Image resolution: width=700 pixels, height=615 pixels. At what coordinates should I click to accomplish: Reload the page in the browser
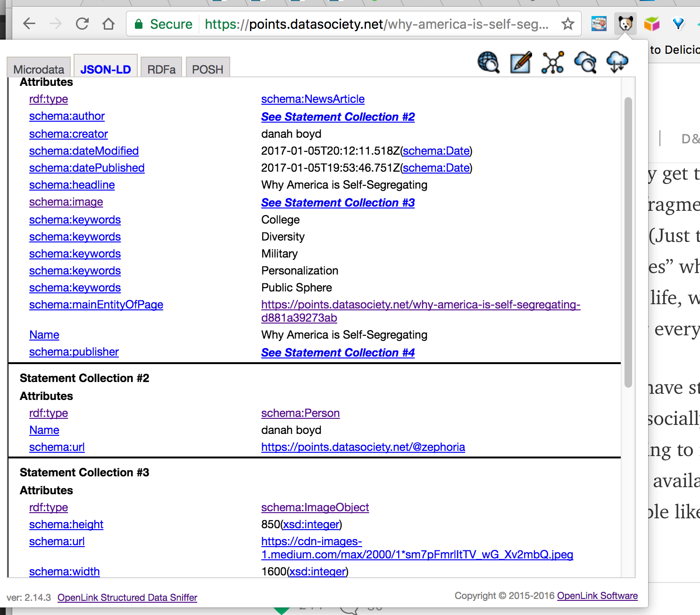click(83, 24)
